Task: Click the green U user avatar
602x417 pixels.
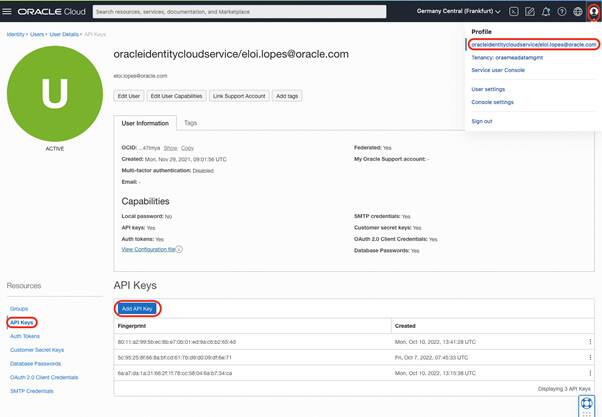Action: click(x=55, y=94)
